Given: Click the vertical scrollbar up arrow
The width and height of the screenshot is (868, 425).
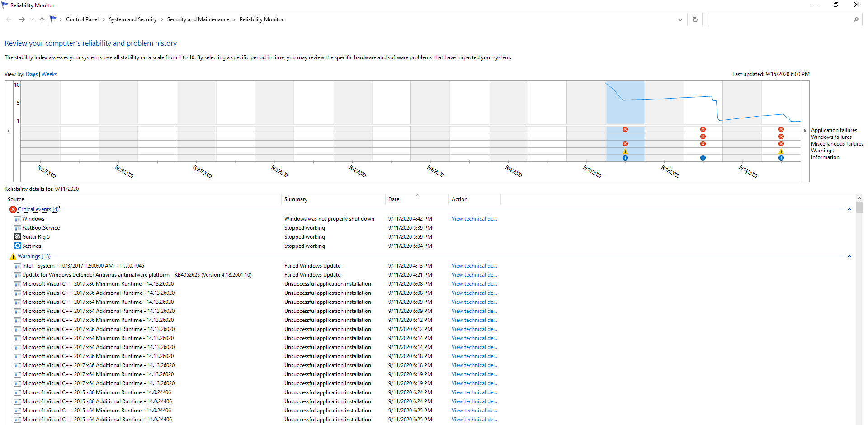Looking at the screenshot, I should [859, 198].
